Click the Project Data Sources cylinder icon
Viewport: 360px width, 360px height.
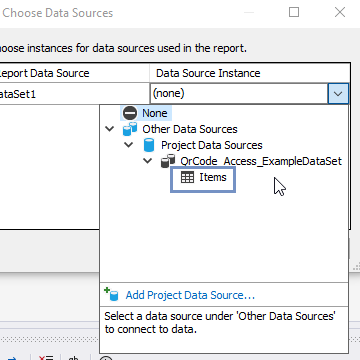[149, 145]
